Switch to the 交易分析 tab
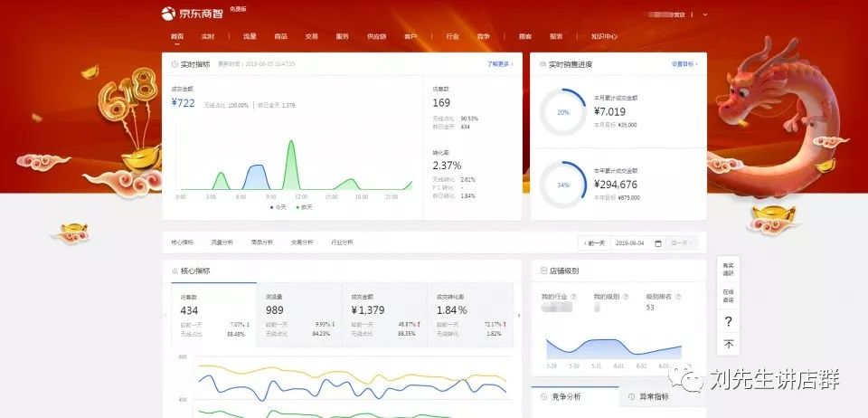 302,242
